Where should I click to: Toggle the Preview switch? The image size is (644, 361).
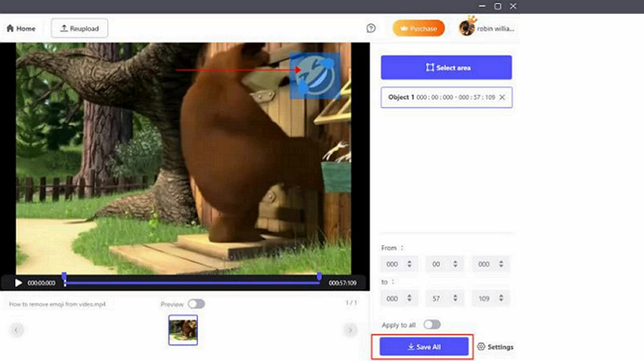coord(196,304)
